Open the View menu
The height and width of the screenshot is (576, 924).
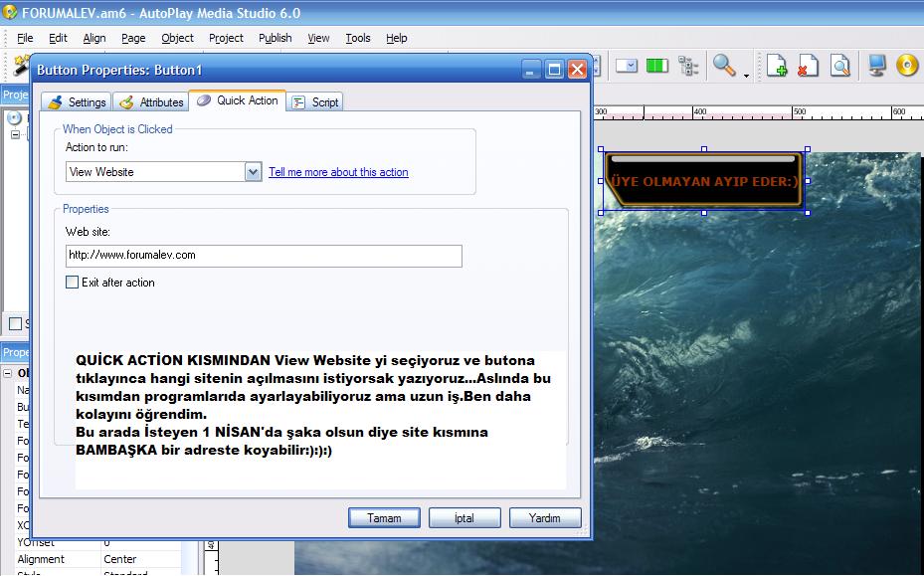318,38
